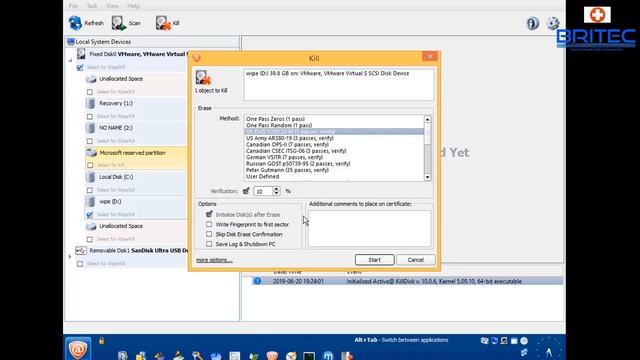Enable Write Fingerprint to first sector
This screenshot has width=640, height=360.
209,224
